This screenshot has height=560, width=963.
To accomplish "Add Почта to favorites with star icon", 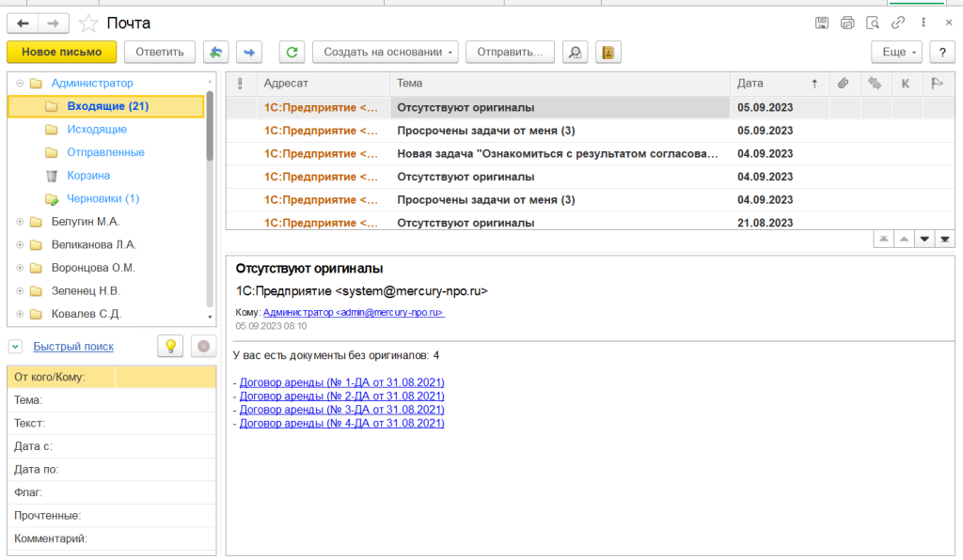I will tap(87, 23).
